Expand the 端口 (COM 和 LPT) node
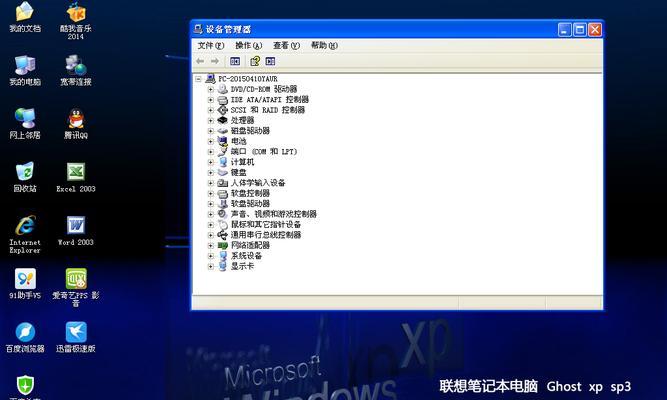Image resolution: width=667 pixels, height=400 pixels. pos(211,151)
